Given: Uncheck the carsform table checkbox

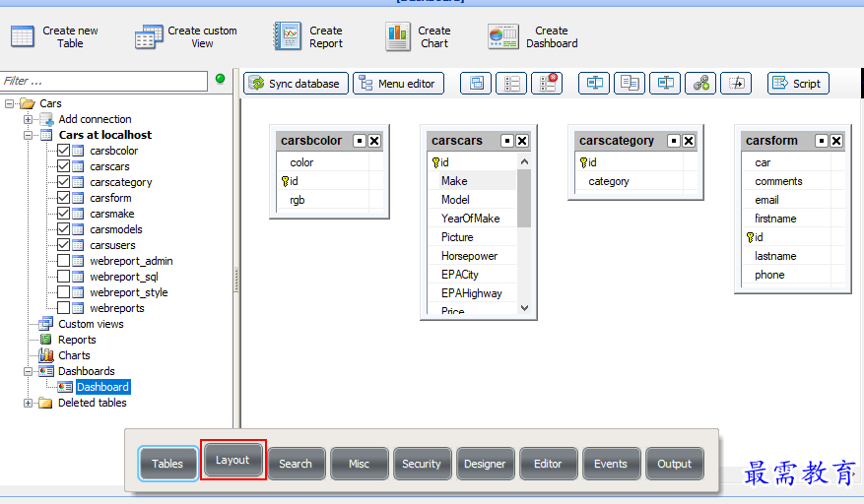Looking at the screenshot, I should click(x=63, y=198).
